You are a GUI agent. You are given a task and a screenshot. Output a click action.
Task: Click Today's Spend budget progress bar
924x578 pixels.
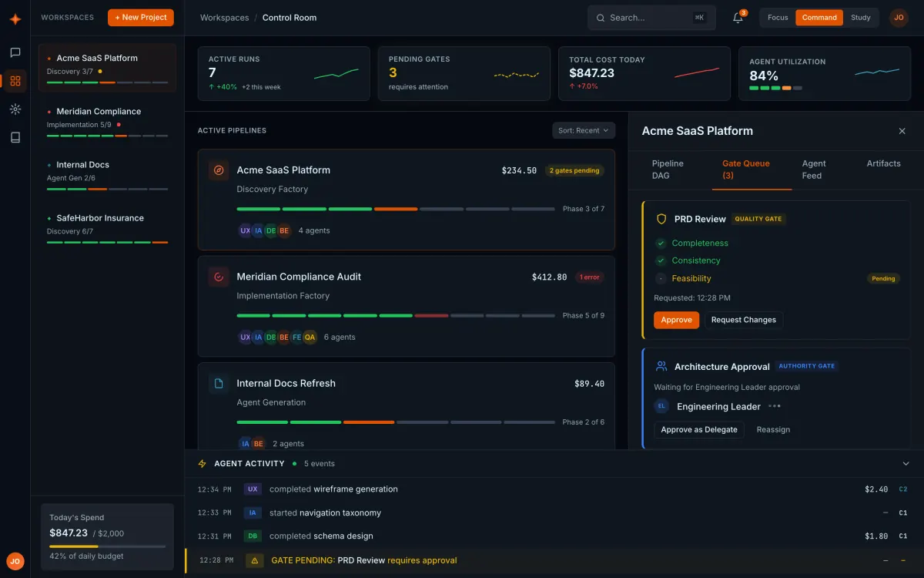coord(107,546)
